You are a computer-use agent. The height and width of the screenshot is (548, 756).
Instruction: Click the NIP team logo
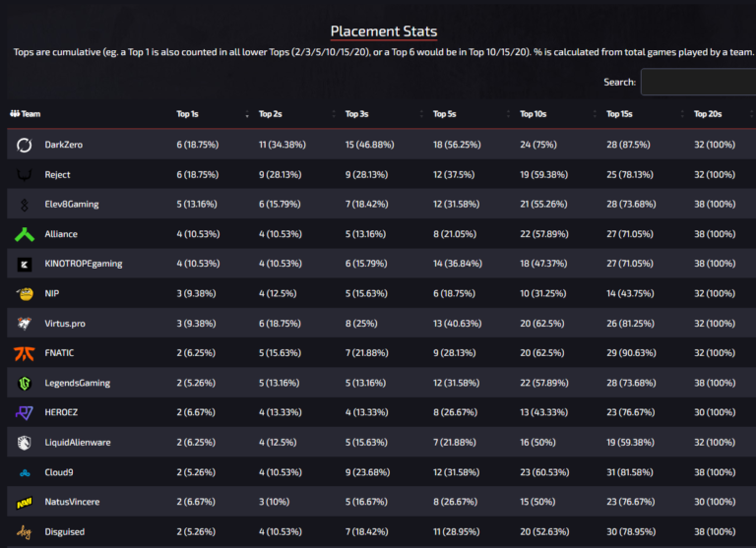click(x=25, y=293)
